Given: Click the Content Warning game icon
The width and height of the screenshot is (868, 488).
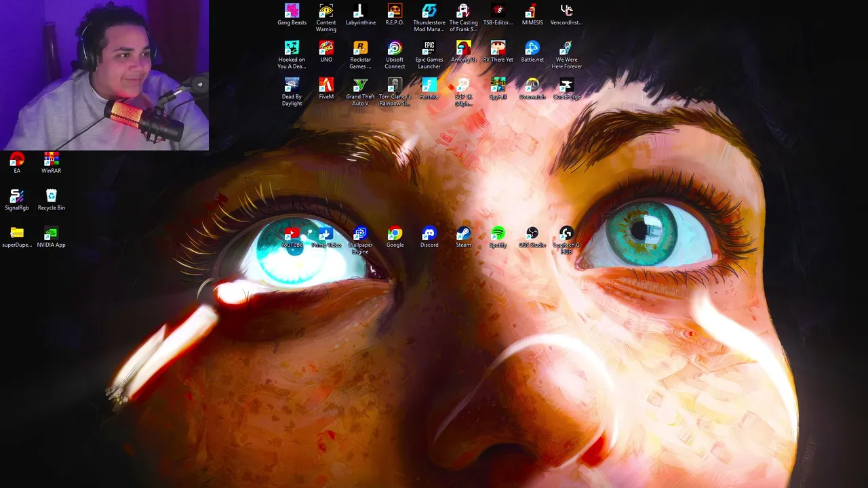Looking at the screenshot, I should pos(326,18).
